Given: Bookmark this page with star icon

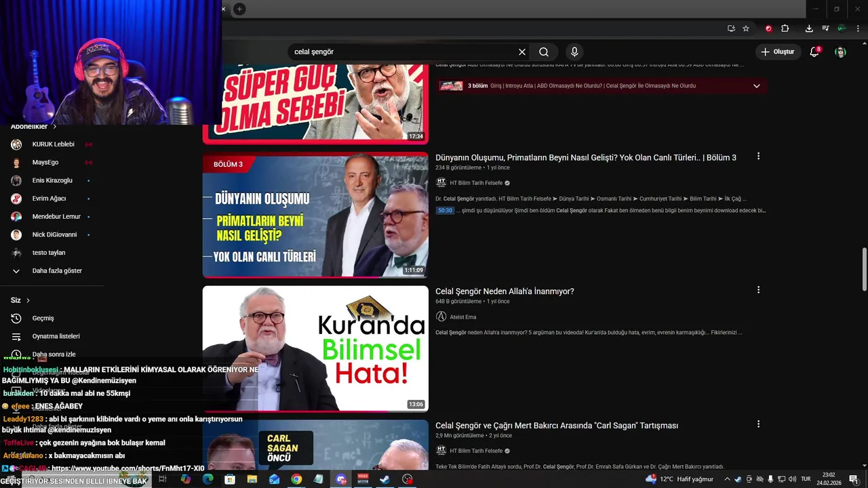Looking at the screenshot, I should [x=746, y=28].
